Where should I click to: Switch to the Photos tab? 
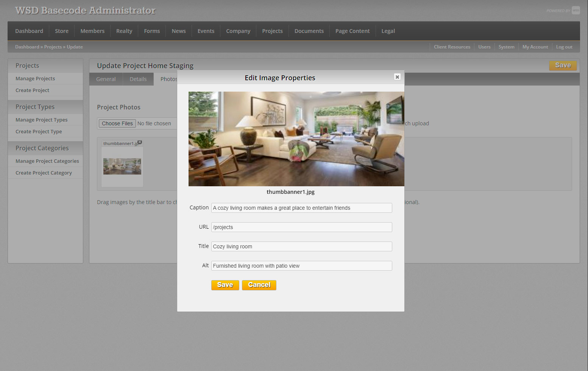tap(168, 79)
